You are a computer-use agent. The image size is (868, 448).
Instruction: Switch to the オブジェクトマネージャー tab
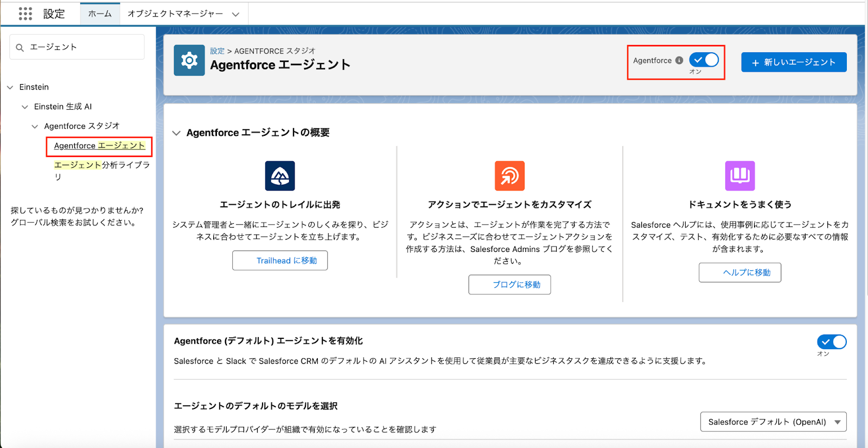point(175,14)
